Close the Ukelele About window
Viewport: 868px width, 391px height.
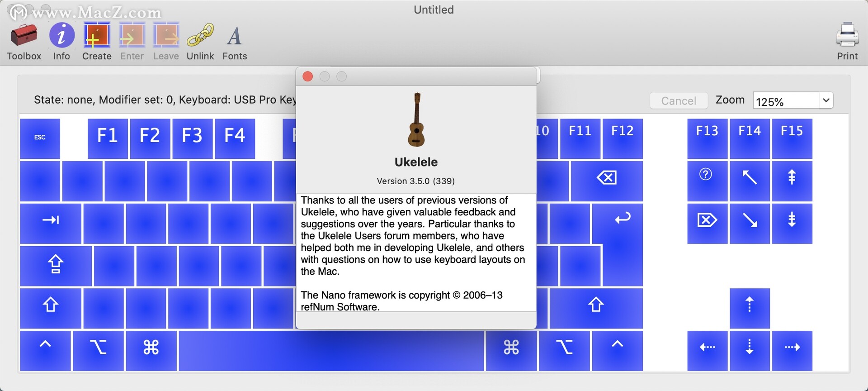(308, 76)
